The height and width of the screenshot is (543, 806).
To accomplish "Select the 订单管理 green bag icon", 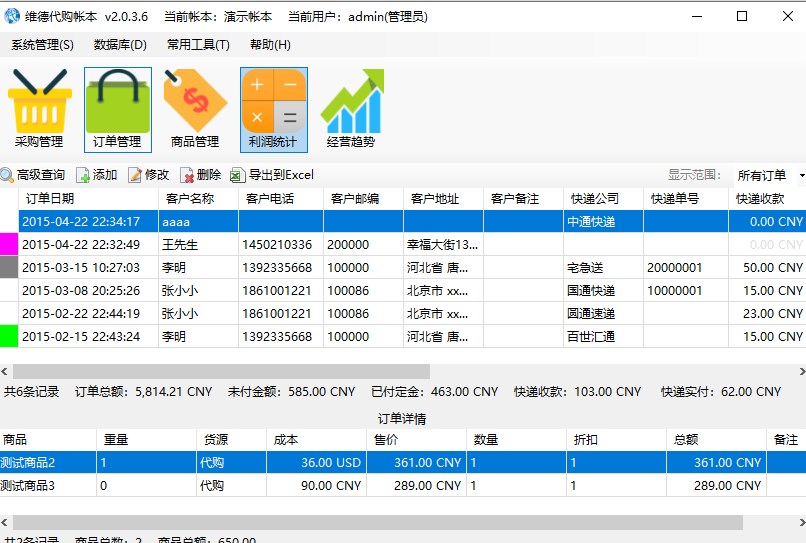I will [117, 108].
